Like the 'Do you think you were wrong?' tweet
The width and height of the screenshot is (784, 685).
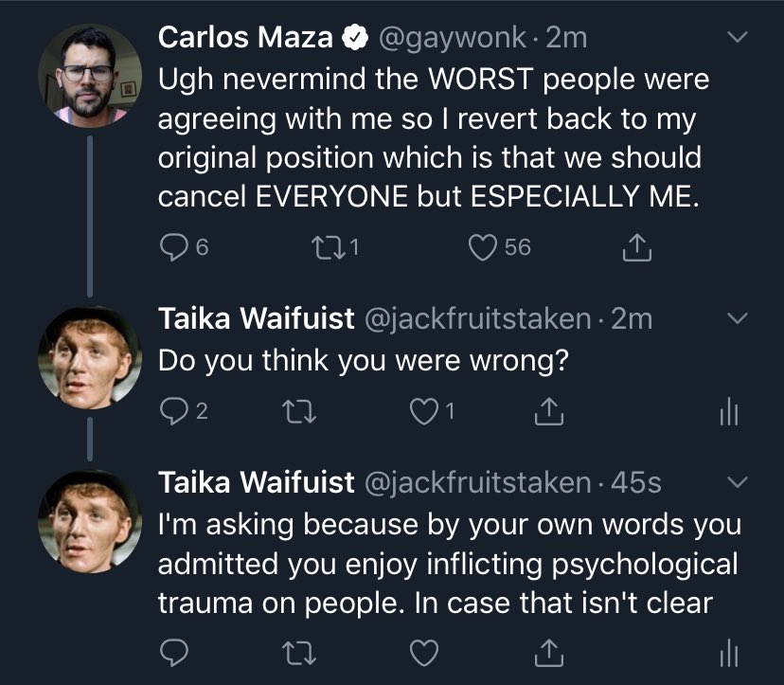click(x=427, y=412)
